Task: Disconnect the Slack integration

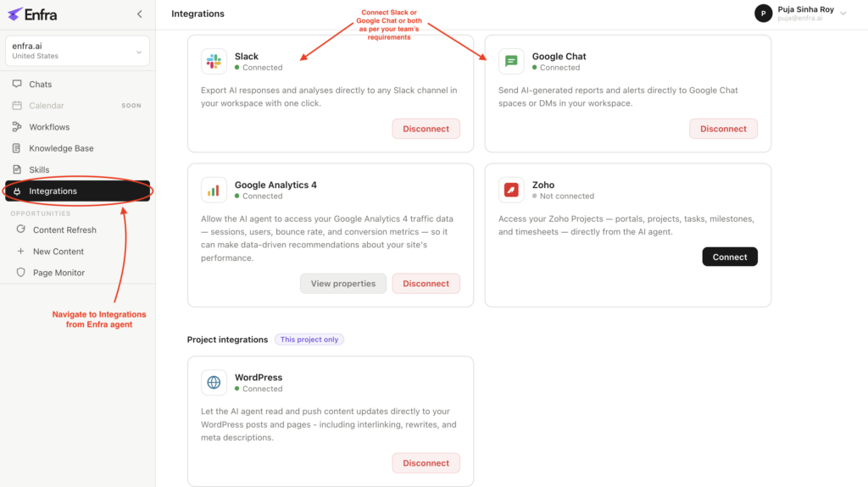Action: (x=426, y=129)
